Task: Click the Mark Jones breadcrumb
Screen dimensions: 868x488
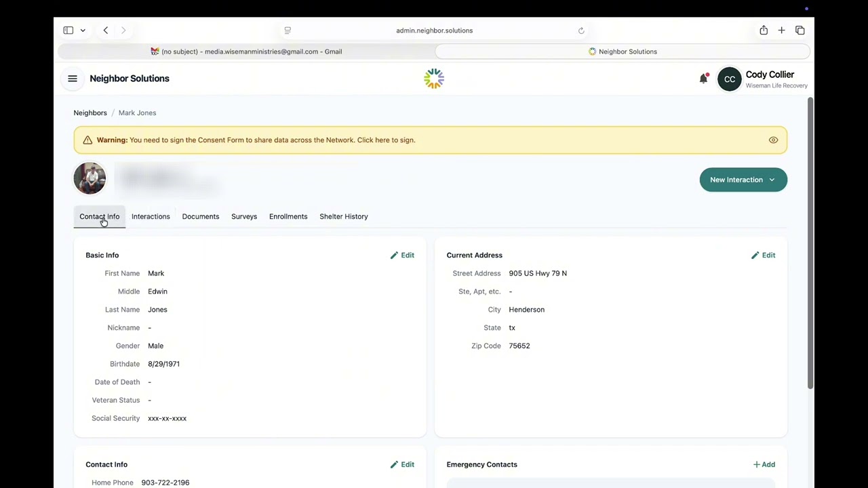Action: (x=137, y=113)
